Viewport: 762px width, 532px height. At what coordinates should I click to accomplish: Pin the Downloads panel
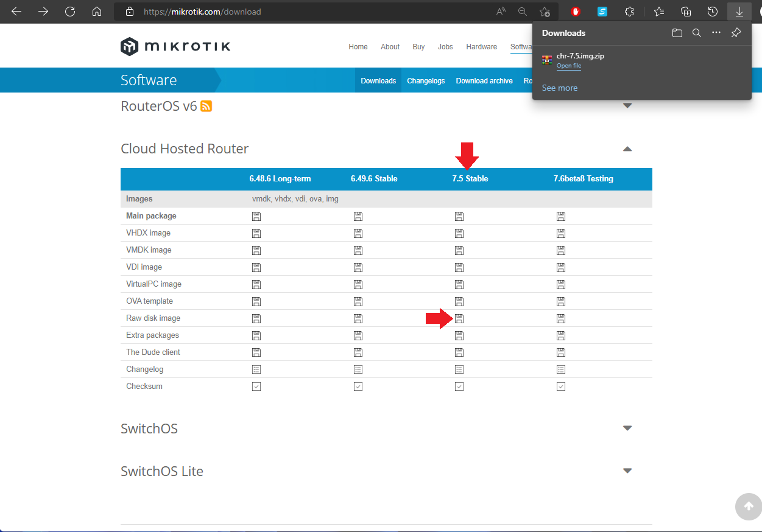736,33
